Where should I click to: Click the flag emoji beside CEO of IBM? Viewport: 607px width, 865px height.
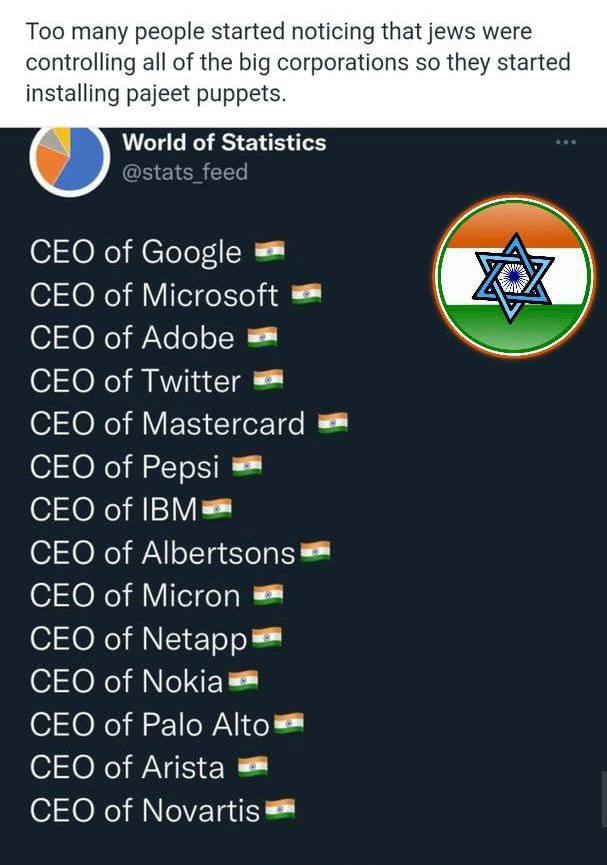[217, 509]
